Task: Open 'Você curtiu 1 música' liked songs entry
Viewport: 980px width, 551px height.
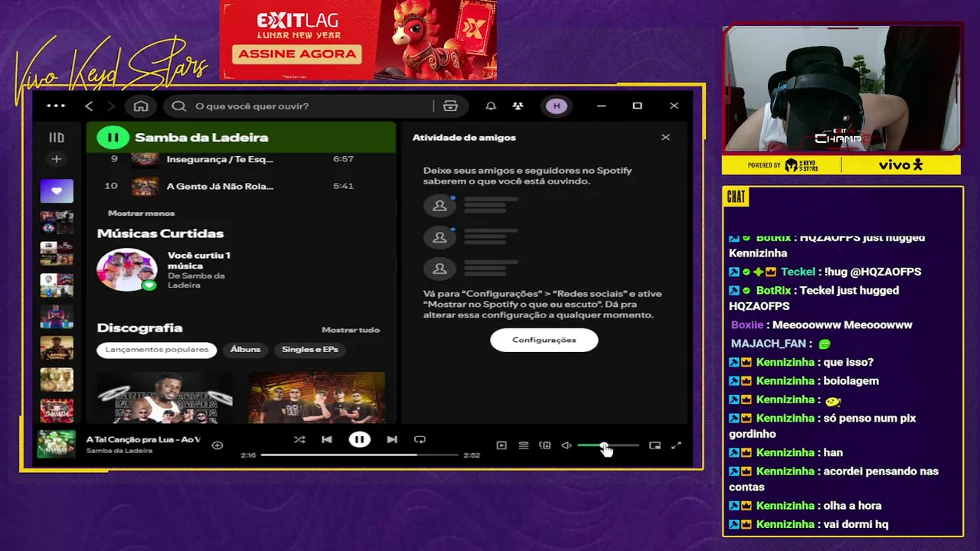Action: click(x=199, y=260)
